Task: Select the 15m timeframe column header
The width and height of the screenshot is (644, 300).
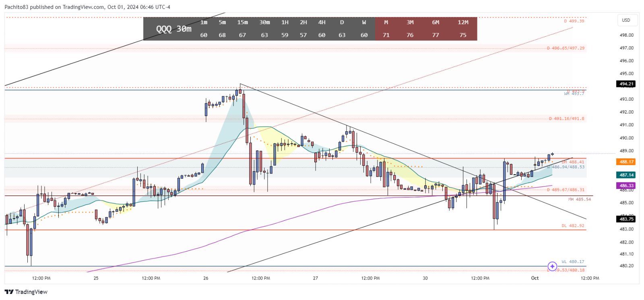Action: [242, 23]
